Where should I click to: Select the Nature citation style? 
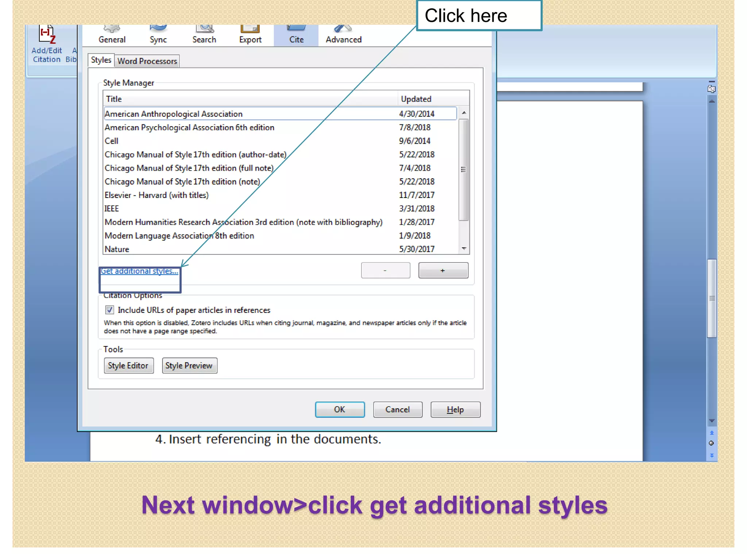click(x=280, y=249)
